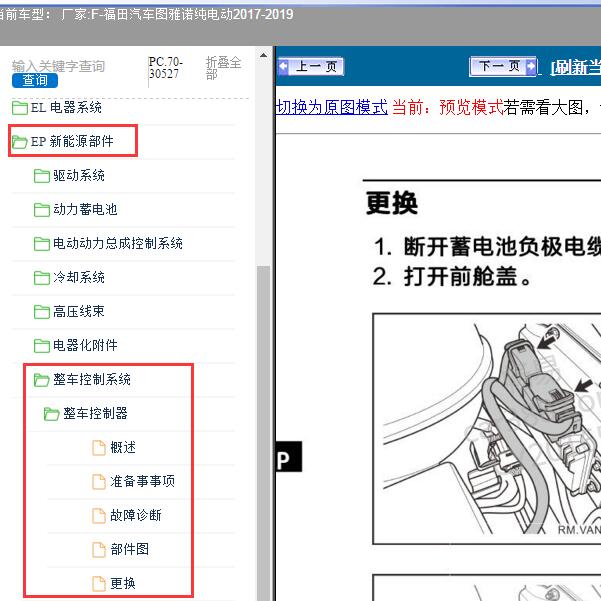This screenshot has height=601, width=601.
Task: Click the 刷新当 refresh link
Action: coord(576,68)
